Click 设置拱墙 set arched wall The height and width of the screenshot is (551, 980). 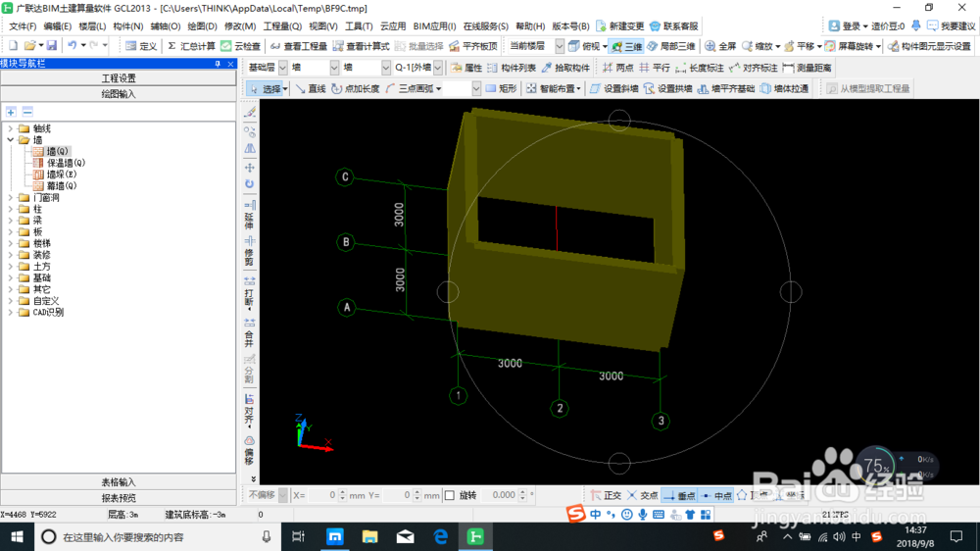(x=667, y=89)
